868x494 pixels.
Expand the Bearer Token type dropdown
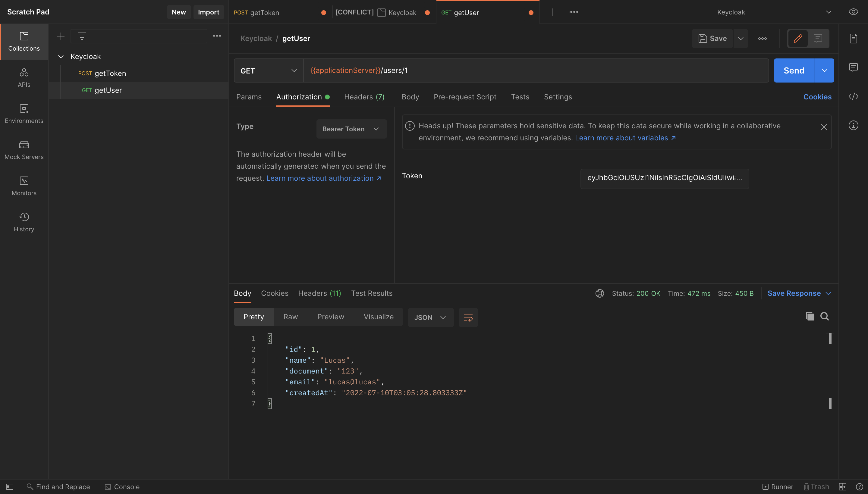pos(351,129)
